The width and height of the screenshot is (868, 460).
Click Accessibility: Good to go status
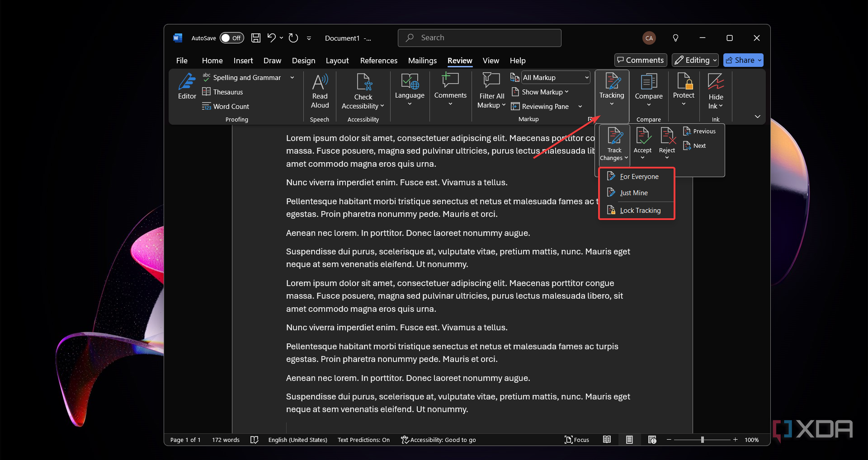(438, 440)
